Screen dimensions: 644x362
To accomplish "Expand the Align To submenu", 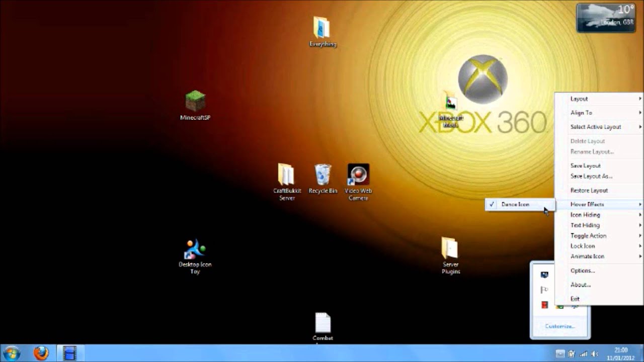I will coord(599,113).
